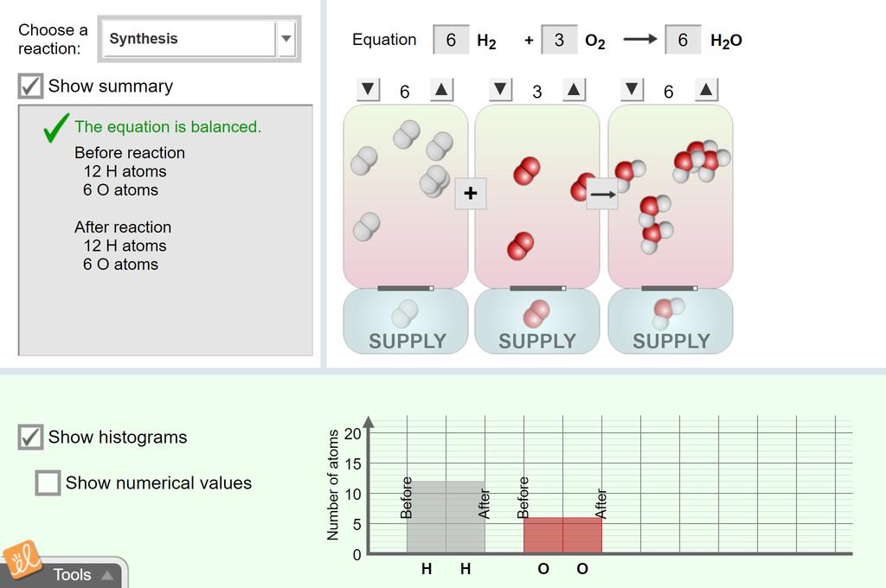Screen dimensions: 886x588
Task: Increase the H2O molecule count arrow
Action: point(706,89)
